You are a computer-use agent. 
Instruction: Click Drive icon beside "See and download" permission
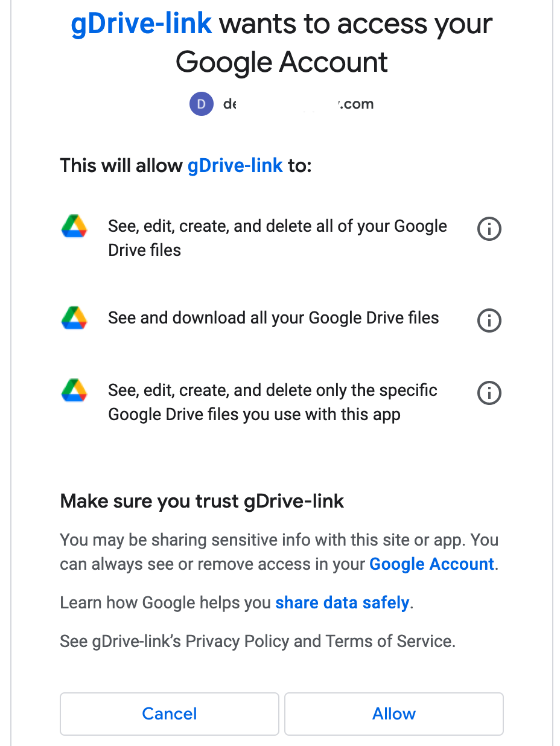point(75,318)
